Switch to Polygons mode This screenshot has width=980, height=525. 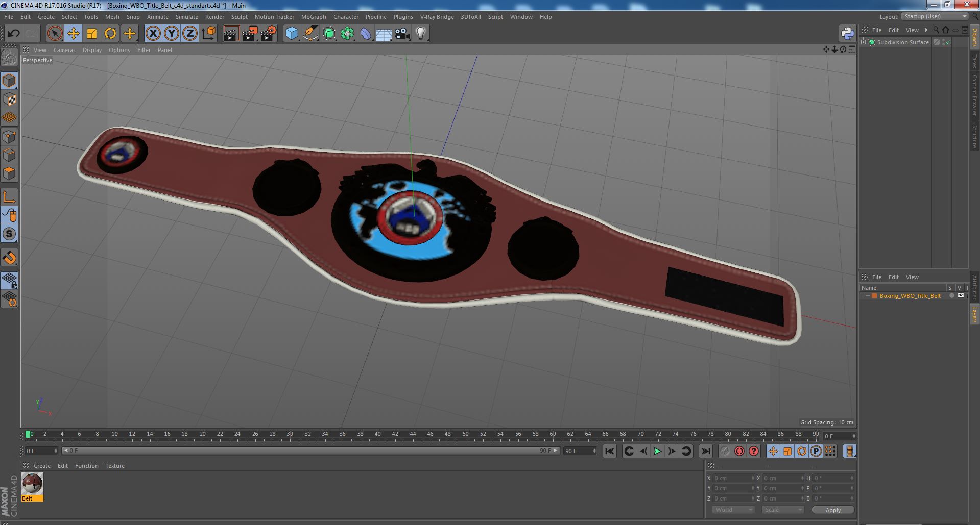click(x=9, y=173)
